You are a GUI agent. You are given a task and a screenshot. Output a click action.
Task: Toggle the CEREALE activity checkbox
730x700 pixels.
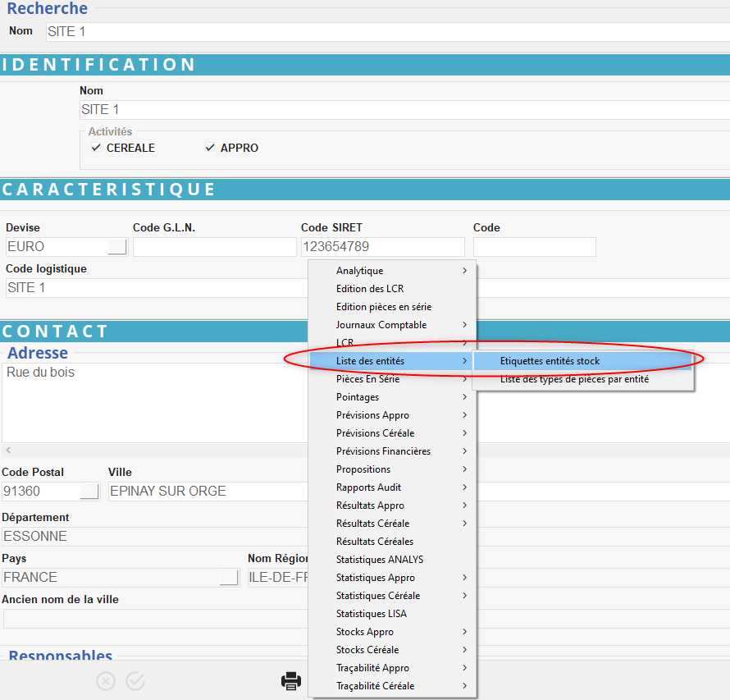click(x=96, y=149)
